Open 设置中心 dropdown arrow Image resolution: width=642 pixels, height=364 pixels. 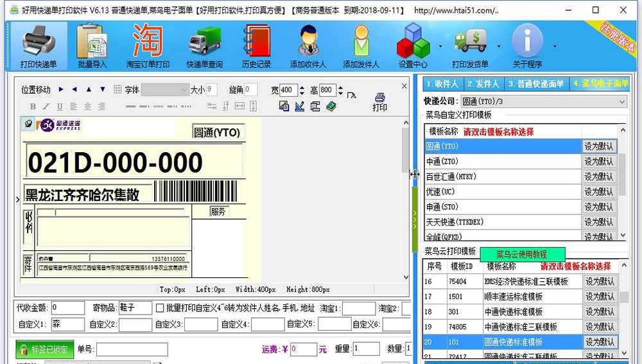[440, 46]
